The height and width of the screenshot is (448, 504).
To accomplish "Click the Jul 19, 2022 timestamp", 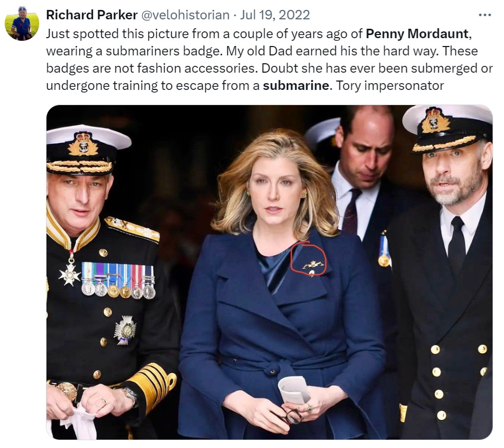I will point(275,15).
